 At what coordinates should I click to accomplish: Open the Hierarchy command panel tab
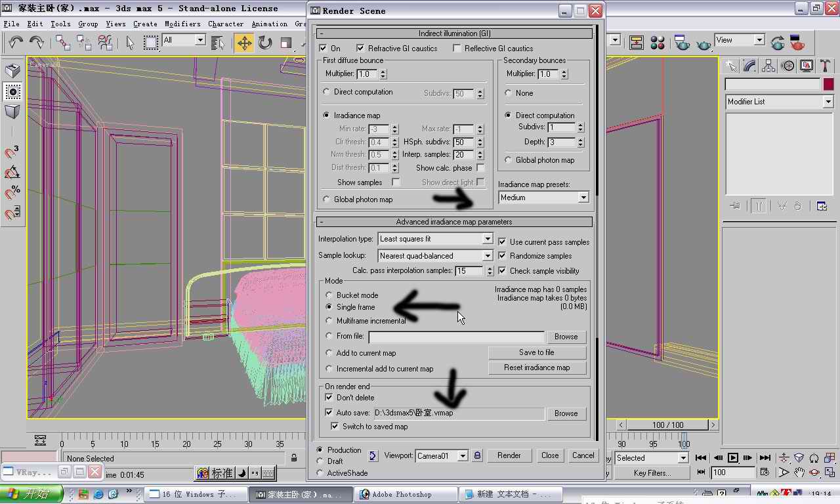click(x=768, y=66)
